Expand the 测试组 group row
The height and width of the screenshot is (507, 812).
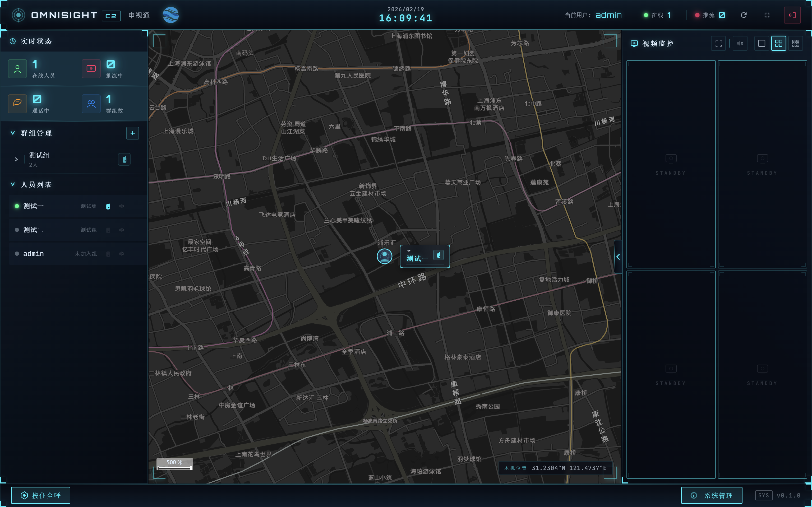pyautogui.click(x=16, y=160)
